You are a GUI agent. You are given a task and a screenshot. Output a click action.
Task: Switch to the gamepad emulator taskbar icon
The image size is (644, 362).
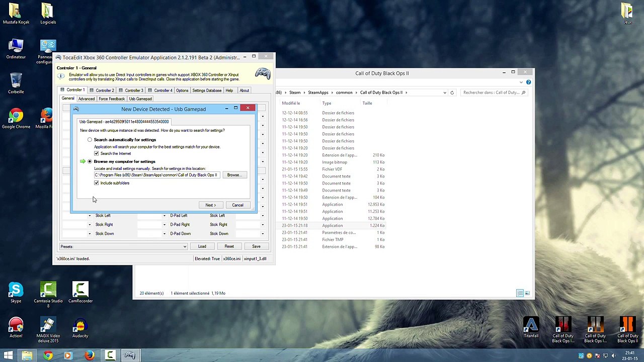tap(130, 356)
